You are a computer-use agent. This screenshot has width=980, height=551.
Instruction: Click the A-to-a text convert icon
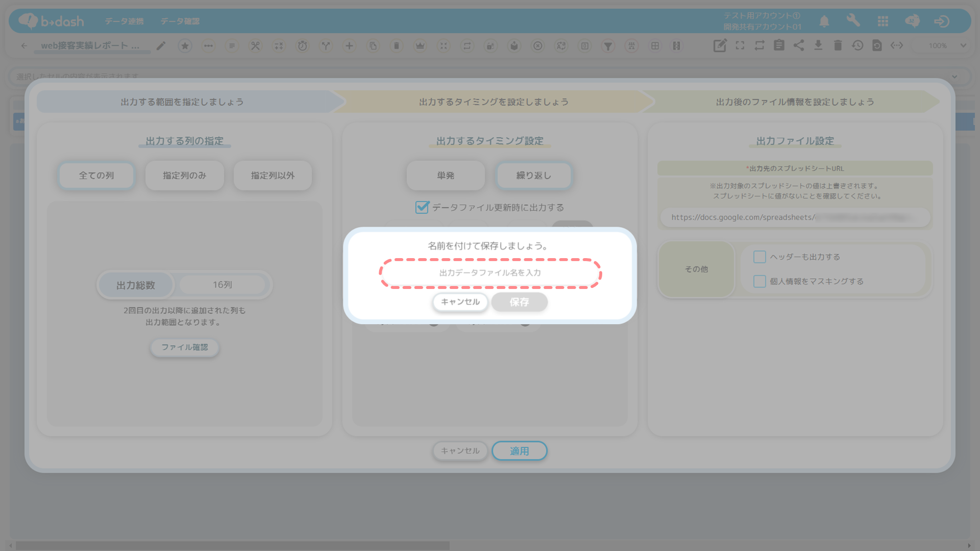[561, 46]
